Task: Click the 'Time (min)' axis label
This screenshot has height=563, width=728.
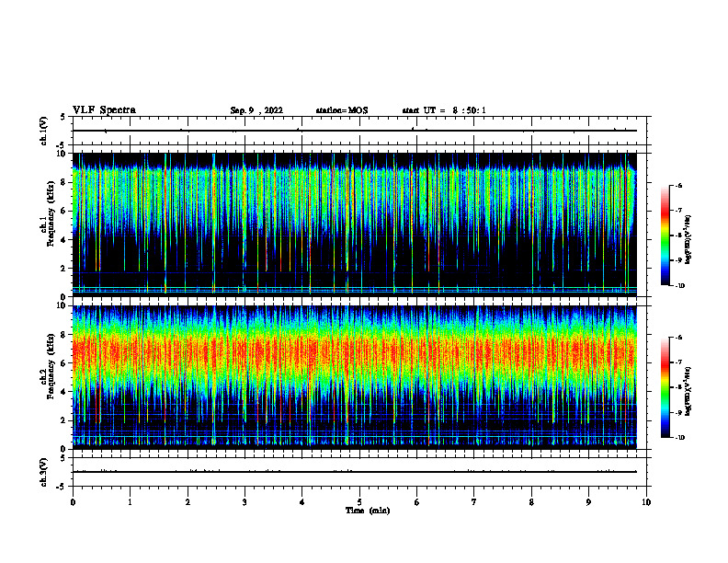Action: pyautogui.click(x=368, y=511)
